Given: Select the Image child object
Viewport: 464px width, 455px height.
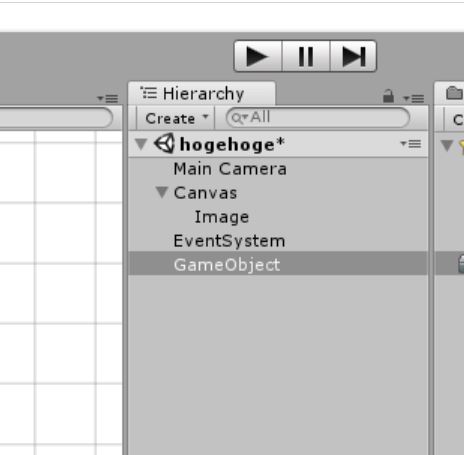Looking at the screenshot, I should point(222,217).
